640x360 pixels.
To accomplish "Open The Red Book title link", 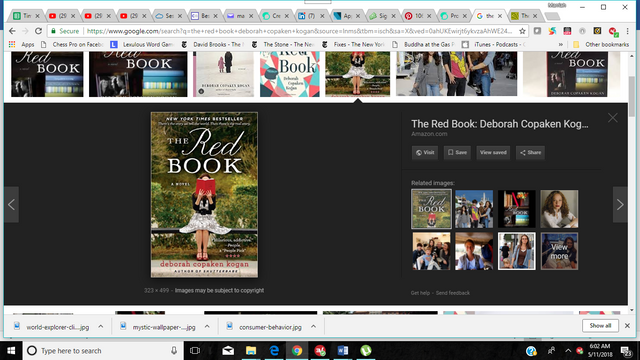I will [x=500, y=124].
